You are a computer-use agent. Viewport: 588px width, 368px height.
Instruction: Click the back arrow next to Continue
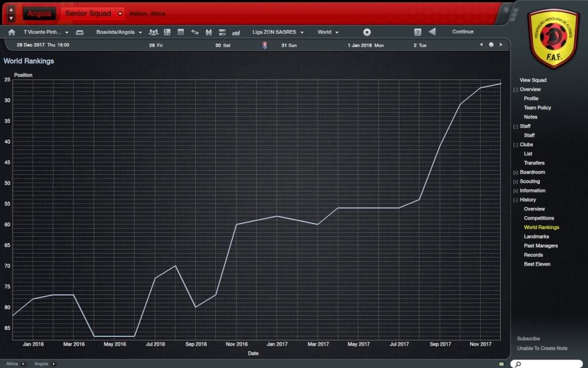432,32
